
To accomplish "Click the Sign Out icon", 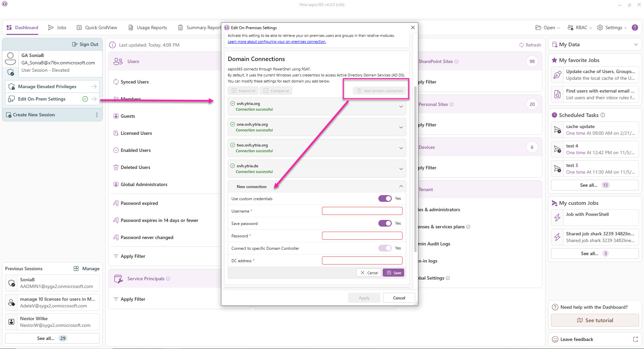I will point(75,44).
